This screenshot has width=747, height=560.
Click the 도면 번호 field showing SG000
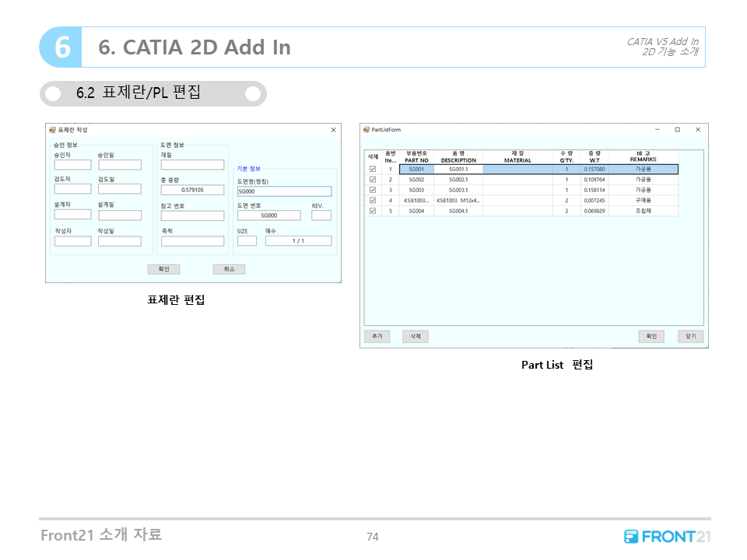tap(268, 215)
